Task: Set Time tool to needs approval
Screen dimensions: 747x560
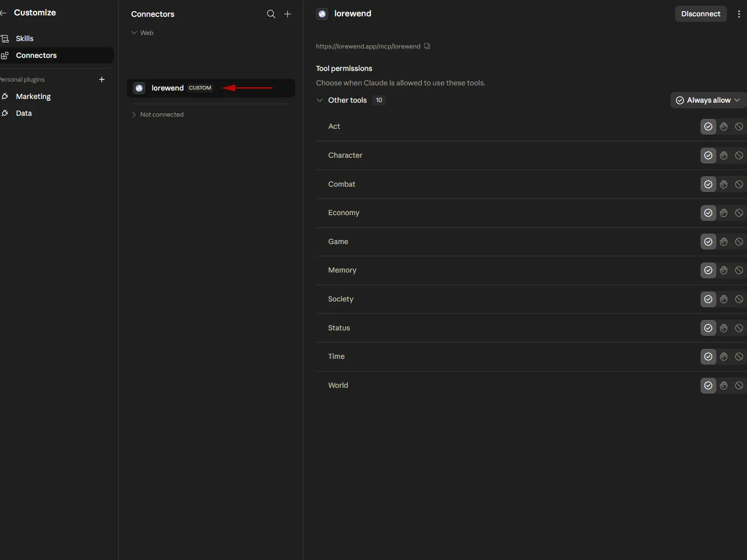Action: (724, 357)
